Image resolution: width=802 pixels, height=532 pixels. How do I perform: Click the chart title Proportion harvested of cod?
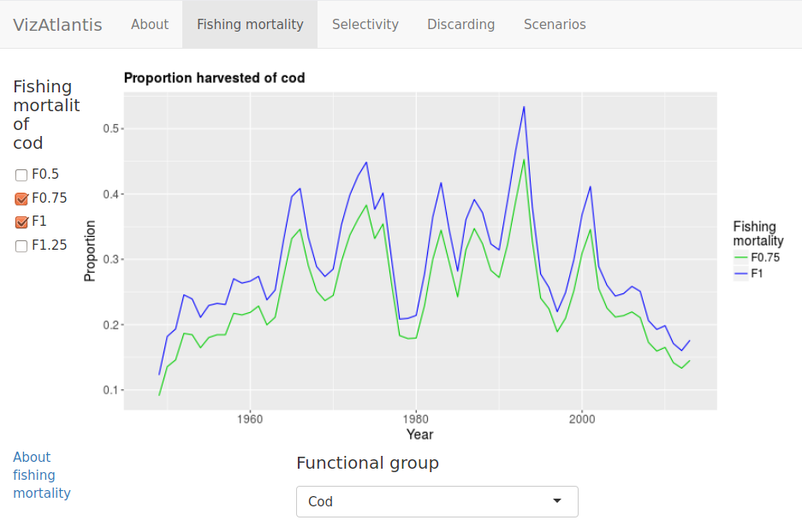click(214, 78)
